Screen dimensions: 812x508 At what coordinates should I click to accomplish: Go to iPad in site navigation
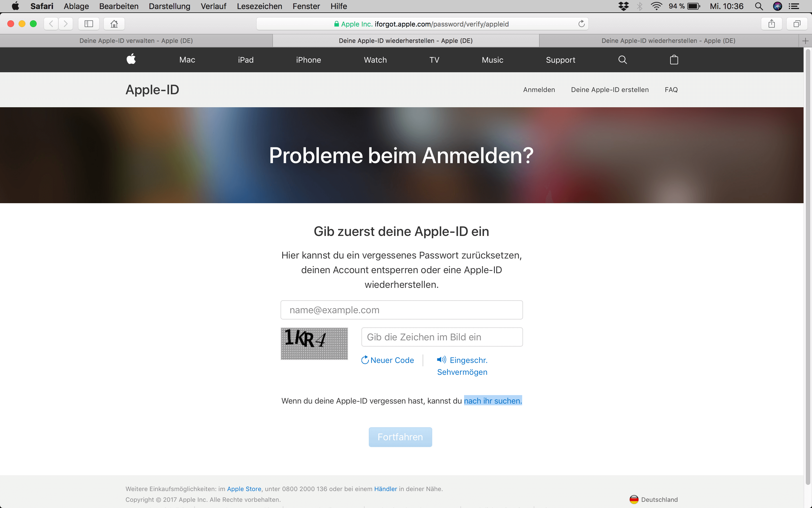tap(246, 60)
